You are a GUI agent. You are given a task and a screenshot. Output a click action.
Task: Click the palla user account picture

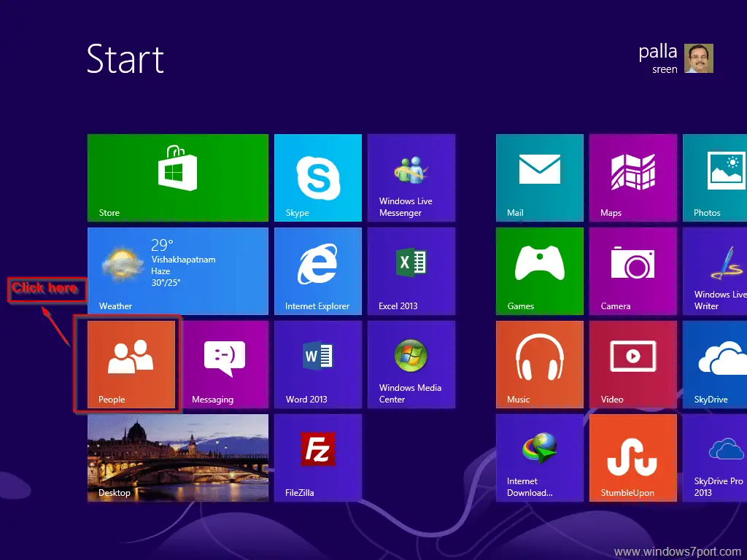click(698, 58)
